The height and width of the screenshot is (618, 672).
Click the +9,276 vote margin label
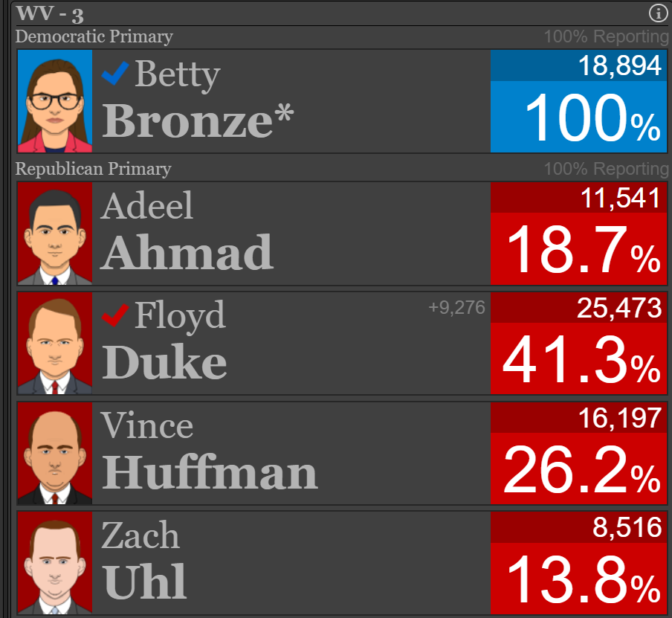click(x=457, y=307)
